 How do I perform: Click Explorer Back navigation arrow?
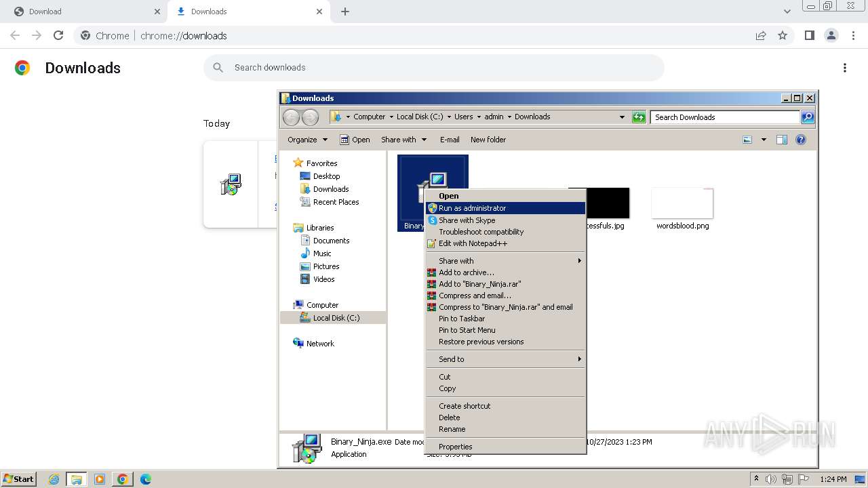[x=291, y=117]
